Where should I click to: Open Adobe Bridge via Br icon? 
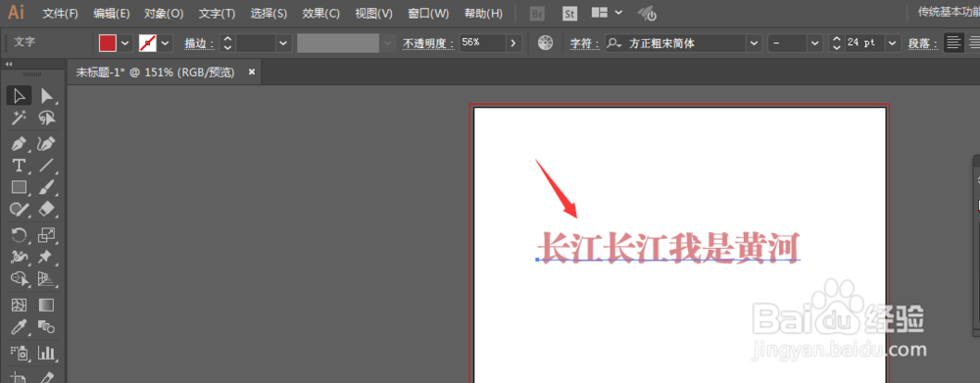(x=537, y=13)
